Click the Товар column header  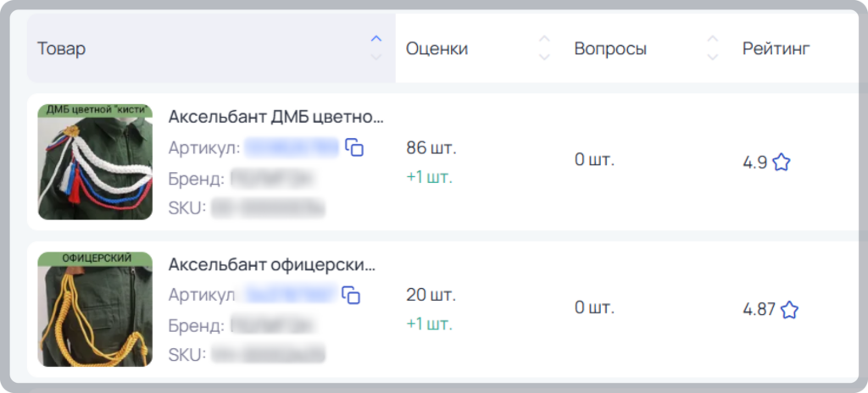tap(211, 49)
